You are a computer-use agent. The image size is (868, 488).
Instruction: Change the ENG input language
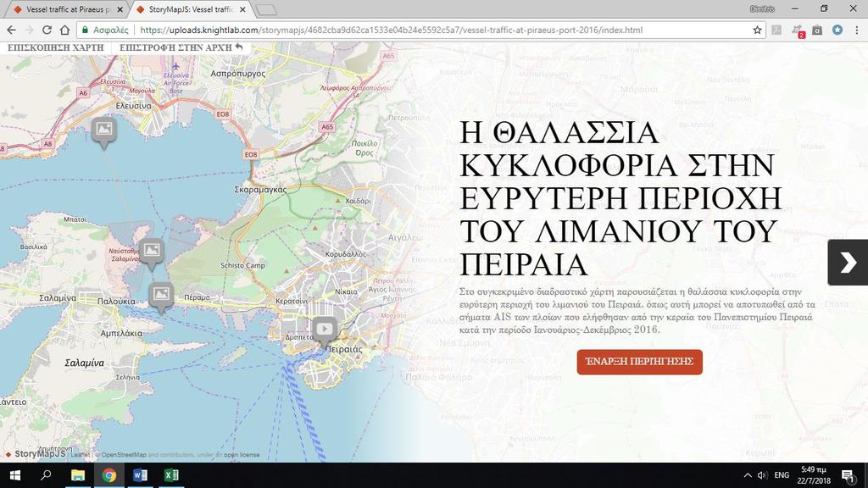click(x=782, y=475)
